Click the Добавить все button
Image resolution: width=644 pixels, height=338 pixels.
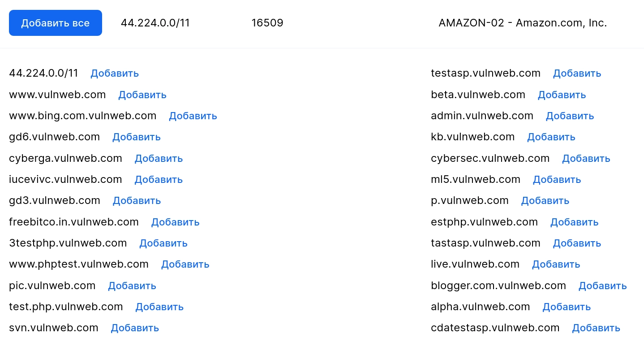tap(56, 23)
